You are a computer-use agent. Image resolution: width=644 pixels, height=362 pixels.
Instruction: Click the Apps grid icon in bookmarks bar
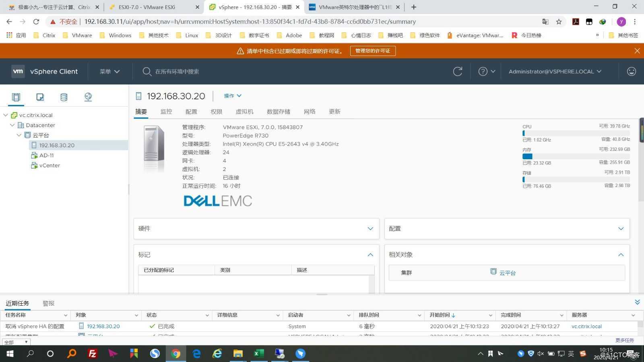pyautogui.click(x=9, y=35)
